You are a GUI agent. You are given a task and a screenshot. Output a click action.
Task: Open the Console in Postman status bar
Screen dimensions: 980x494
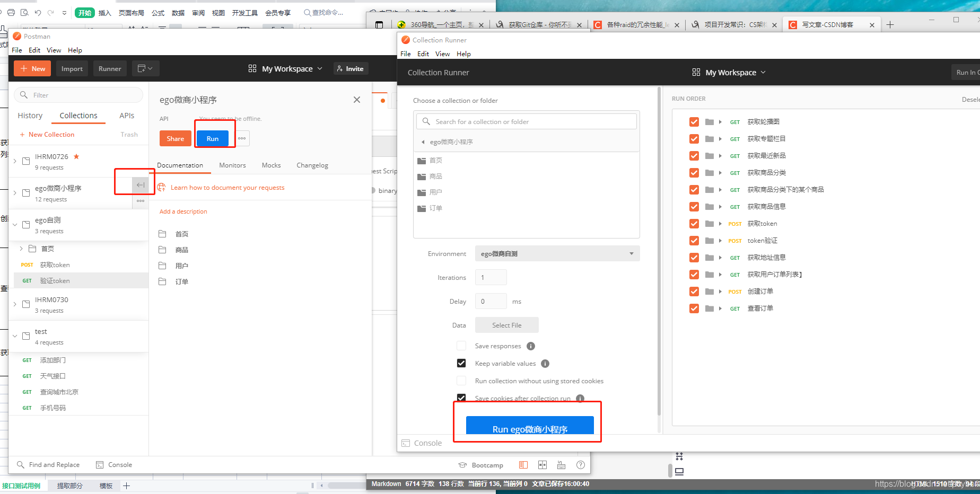(114, 465)
